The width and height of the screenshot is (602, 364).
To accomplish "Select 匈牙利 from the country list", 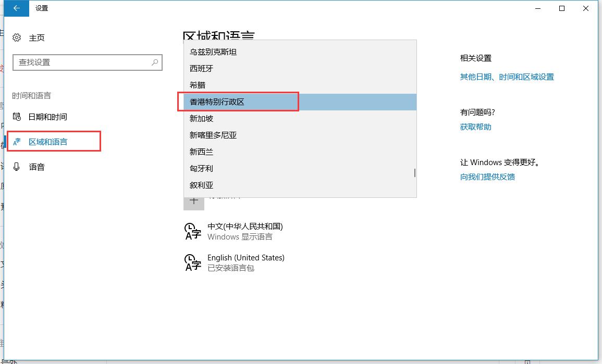I will pyautogui.click(x=219, y=168).
